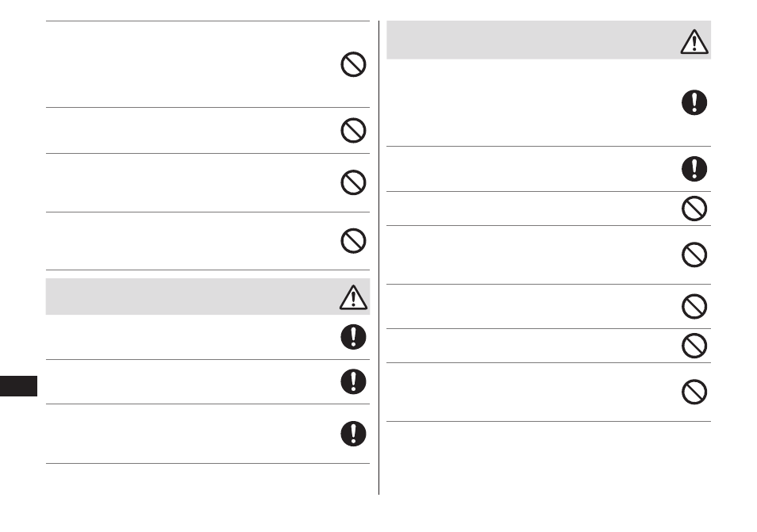Select first exclamation circle under right gray banner
Image resolution: width=757 pixels, height=532 pixels.
point(694,102)
